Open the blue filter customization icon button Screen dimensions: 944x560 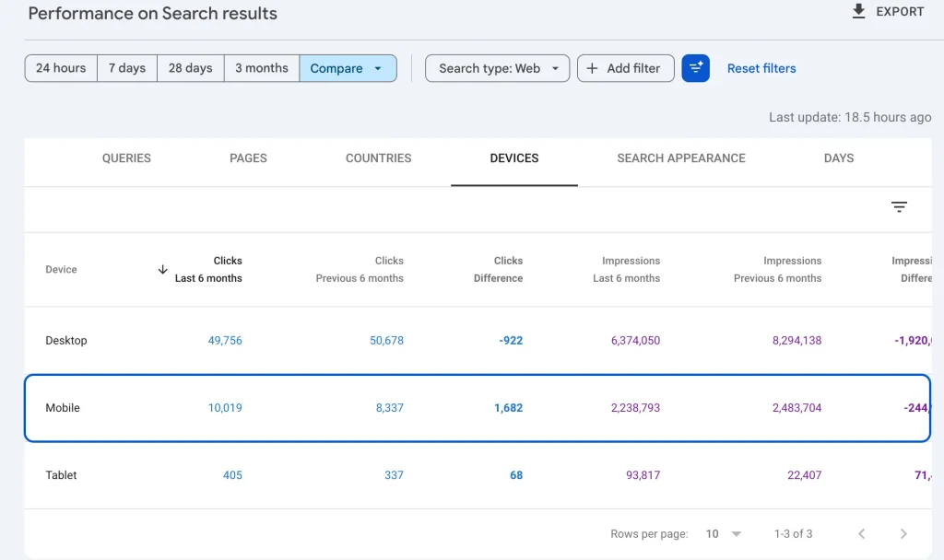pyautogui.click(x=695, y=68)
